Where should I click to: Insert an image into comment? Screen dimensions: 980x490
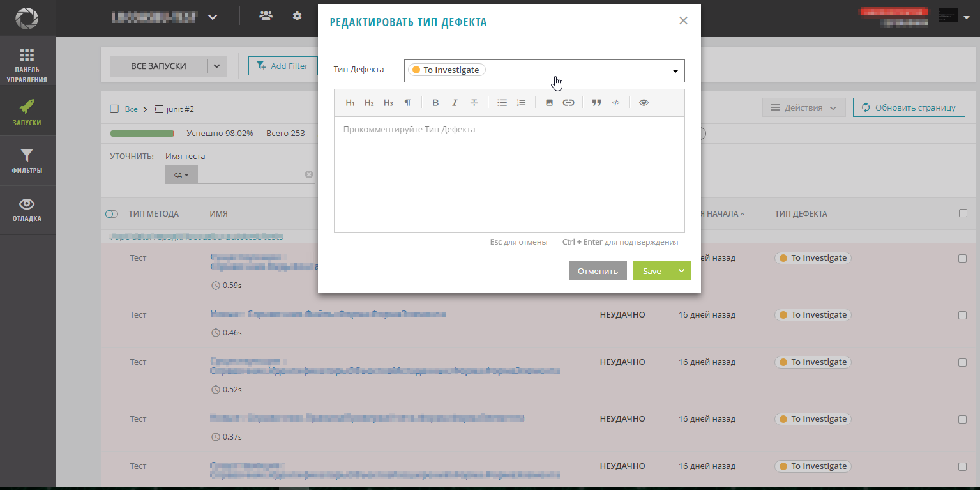point(549,103)
